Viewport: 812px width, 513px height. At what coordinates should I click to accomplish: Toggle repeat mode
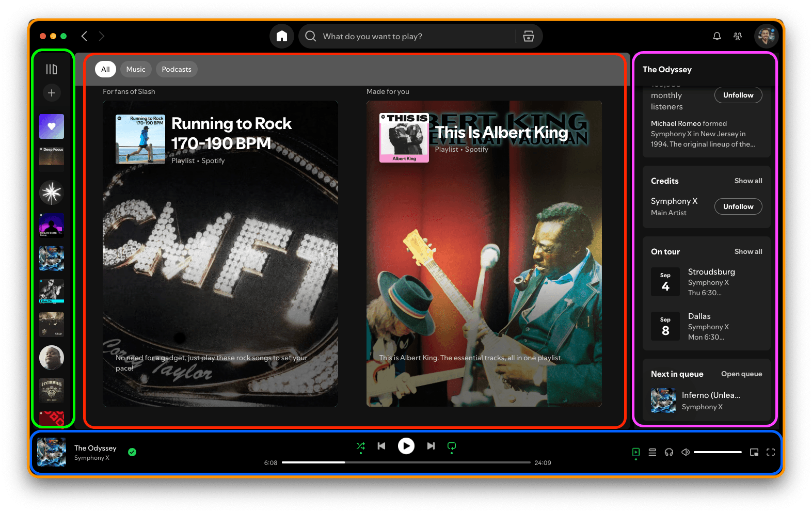click(x=452, y=446)
